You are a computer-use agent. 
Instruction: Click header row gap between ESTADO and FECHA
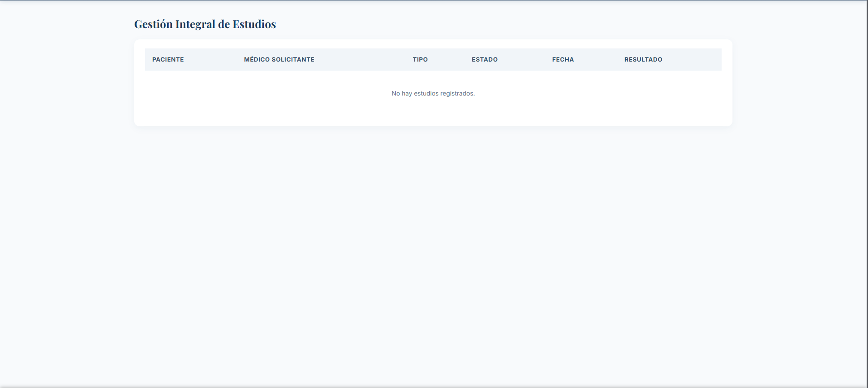coord(525,59)
